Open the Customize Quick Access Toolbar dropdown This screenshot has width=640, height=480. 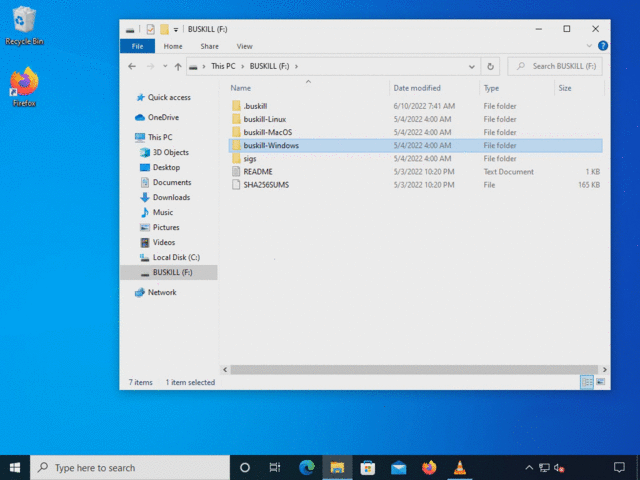pyautogui.click(x=176, y=29)
